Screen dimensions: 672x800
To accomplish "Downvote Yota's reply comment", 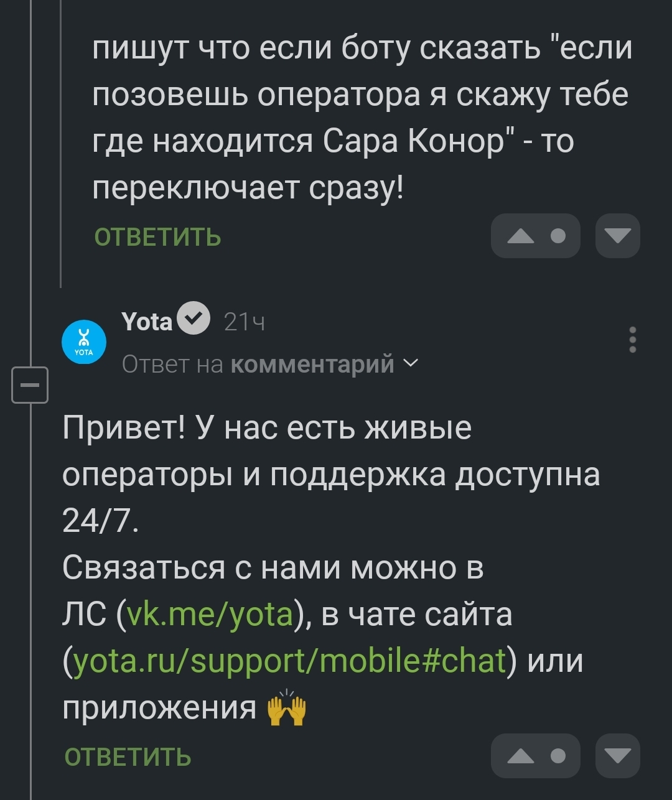I will click(x=617, y=756).
